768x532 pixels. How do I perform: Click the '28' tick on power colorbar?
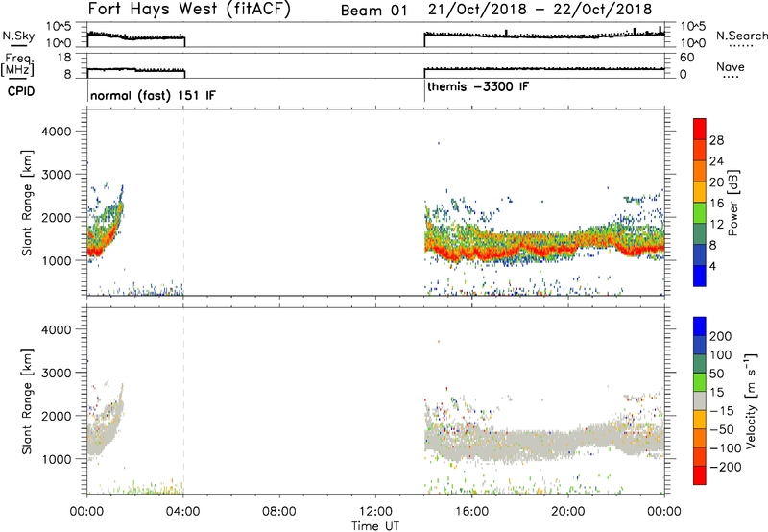coord(716,140)
